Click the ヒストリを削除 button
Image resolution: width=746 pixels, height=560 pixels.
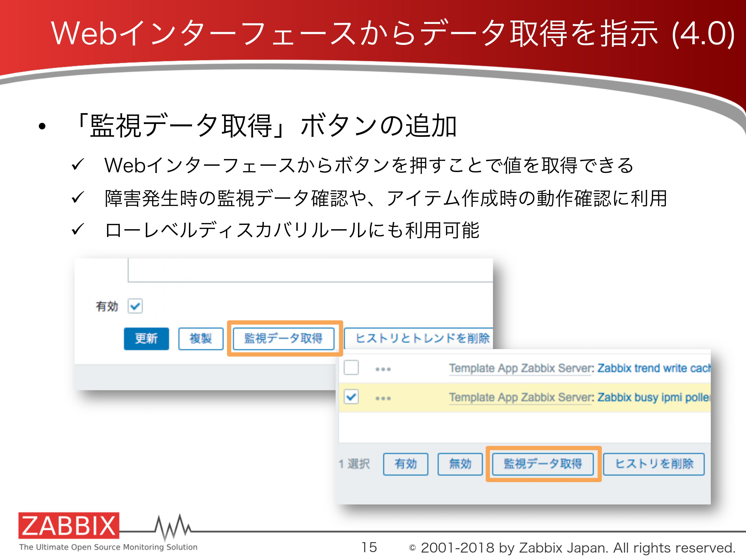[654, 464]
